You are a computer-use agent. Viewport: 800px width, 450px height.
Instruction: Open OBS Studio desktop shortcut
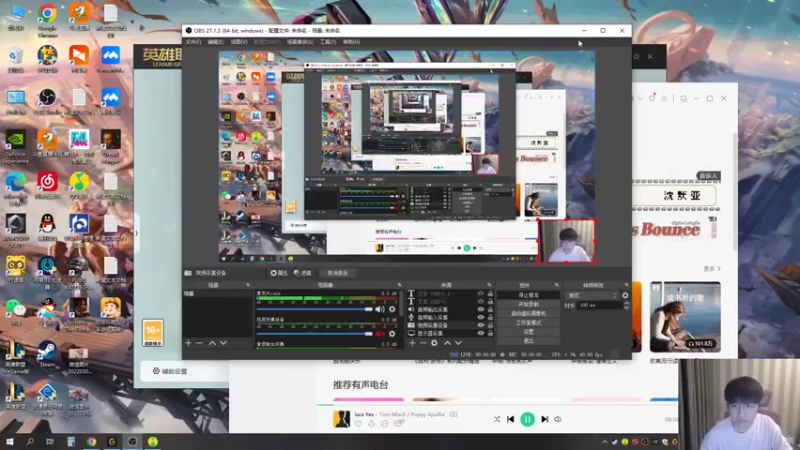click(x=47, y=102)
